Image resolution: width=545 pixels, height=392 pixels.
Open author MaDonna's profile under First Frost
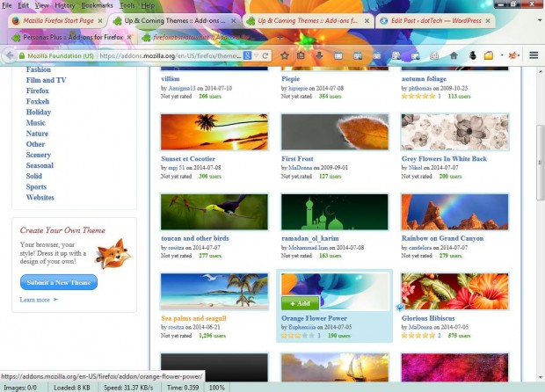click(301, 168)
